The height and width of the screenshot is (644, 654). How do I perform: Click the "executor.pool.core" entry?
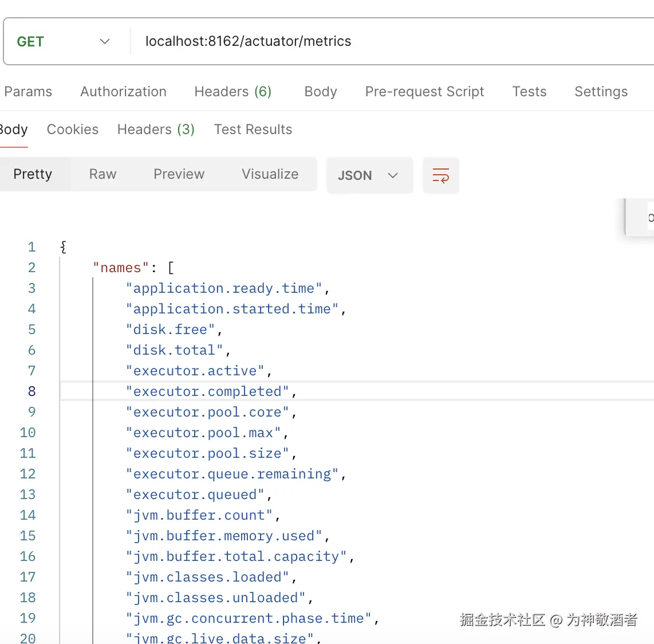click(207, 412)
